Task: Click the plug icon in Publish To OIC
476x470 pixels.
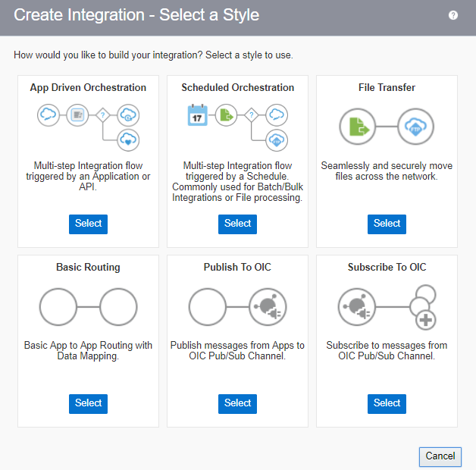Action: coord(268,306)
